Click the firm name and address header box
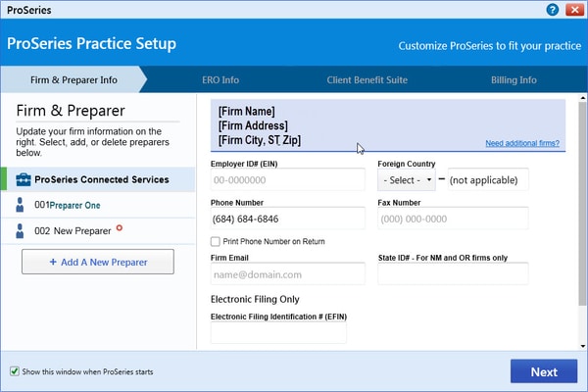 point(388,125)
